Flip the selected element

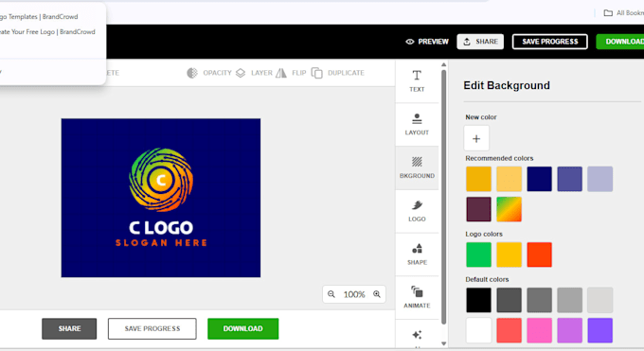(x=291, y=73)
